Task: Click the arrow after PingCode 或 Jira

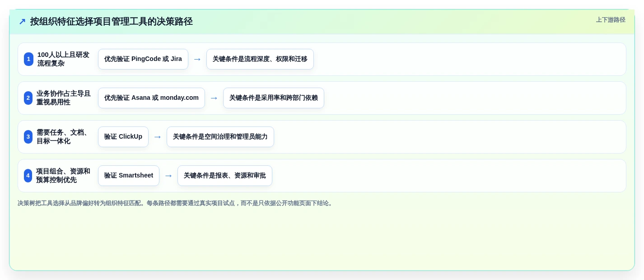Action: tap(197, 59)
